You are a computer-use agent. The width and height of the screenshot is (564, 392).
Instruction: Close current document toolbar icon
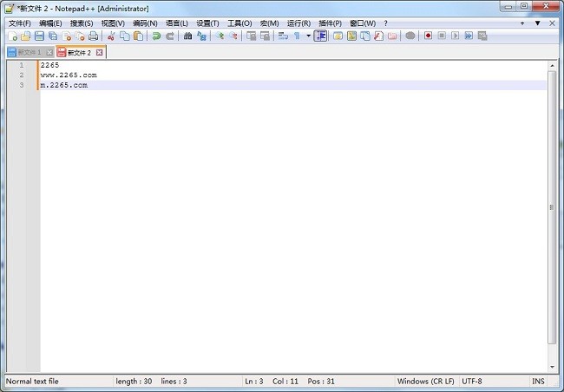tap(67, 36)
